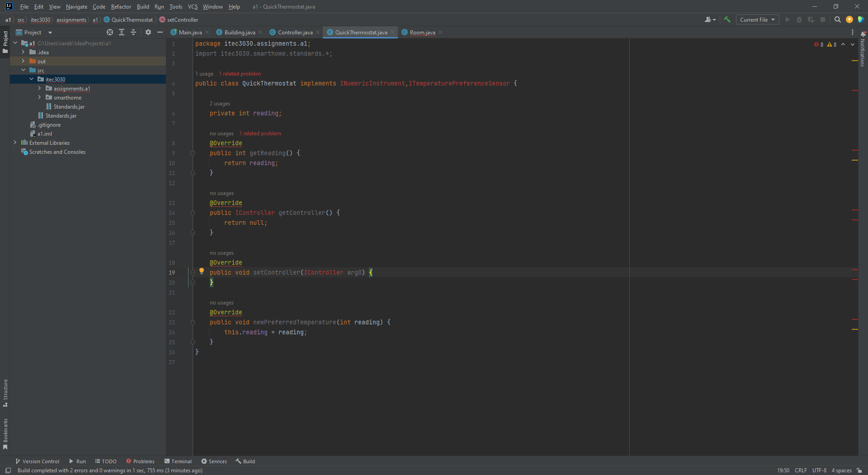
Task: Open the Problems tool window
Action: pyautogui.click(x=140, y=461)
